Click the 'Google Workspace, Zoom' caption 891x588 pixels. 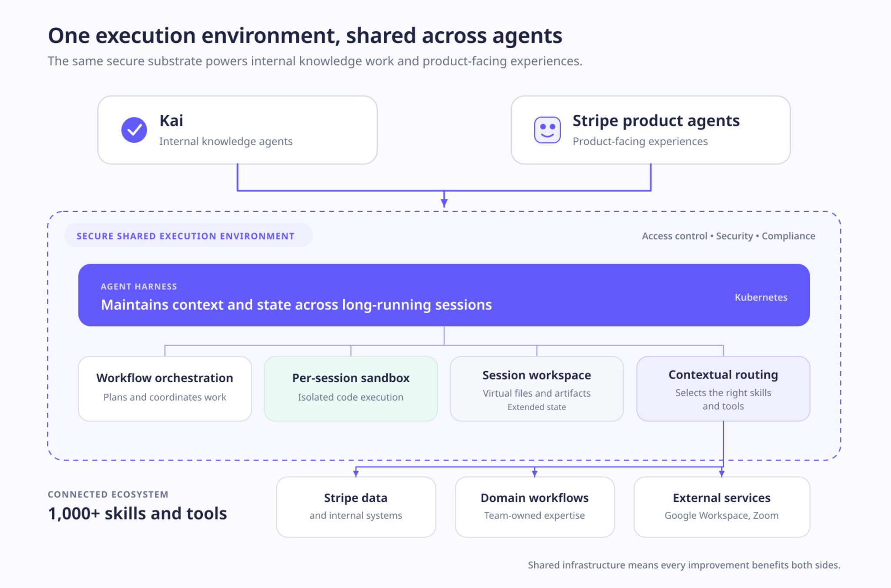722,515
